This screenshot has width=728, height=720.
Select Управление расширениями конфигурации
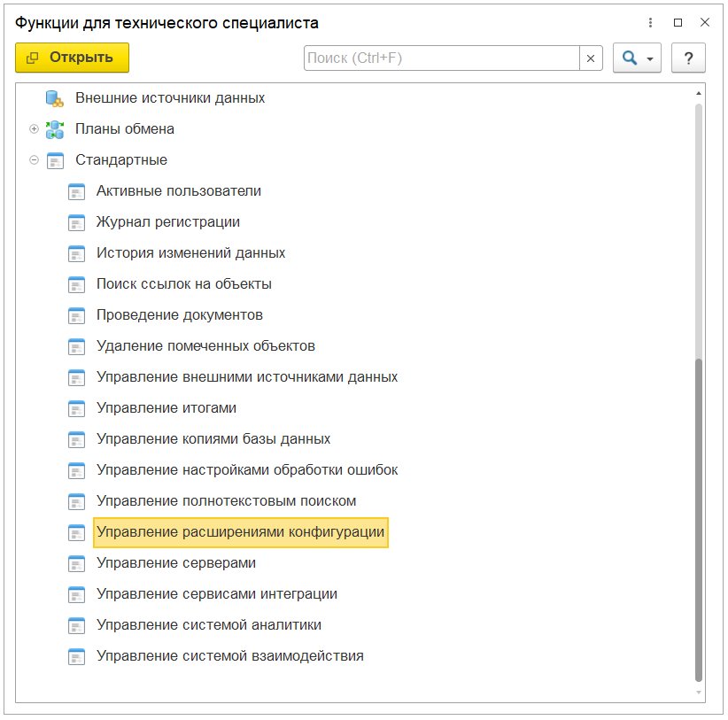click(x=240, y=532)
